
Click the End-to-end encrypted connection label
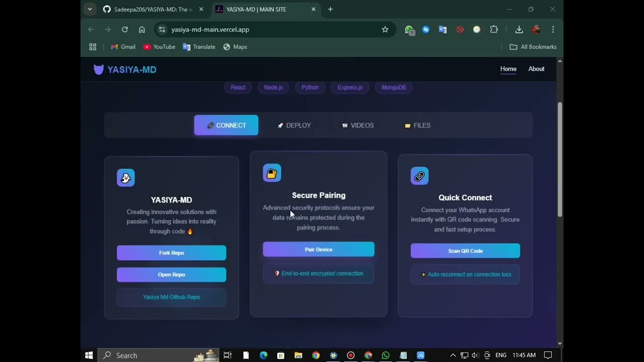(x=318, y=274)
